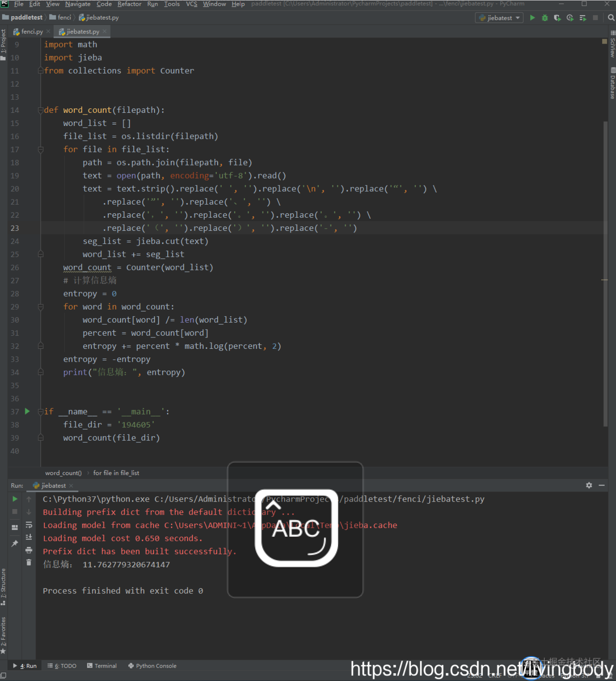The height and width of the screenshot is (681, 616).
Task: Switch to the fenci.py editor tab
Action: tap(29, 31)
